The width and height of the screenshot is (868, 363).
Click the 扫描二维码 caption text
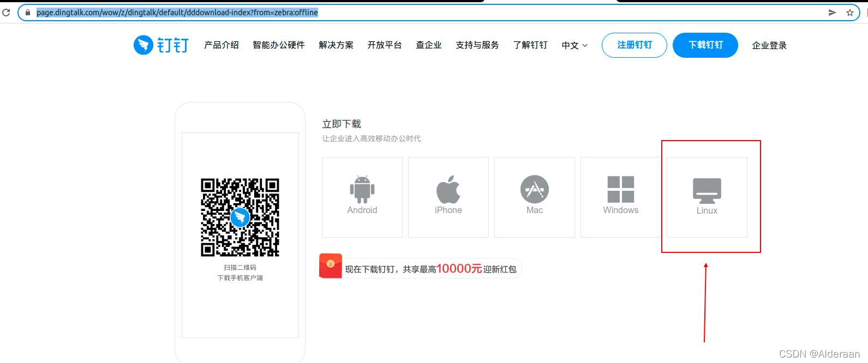[x=240, y=268]
